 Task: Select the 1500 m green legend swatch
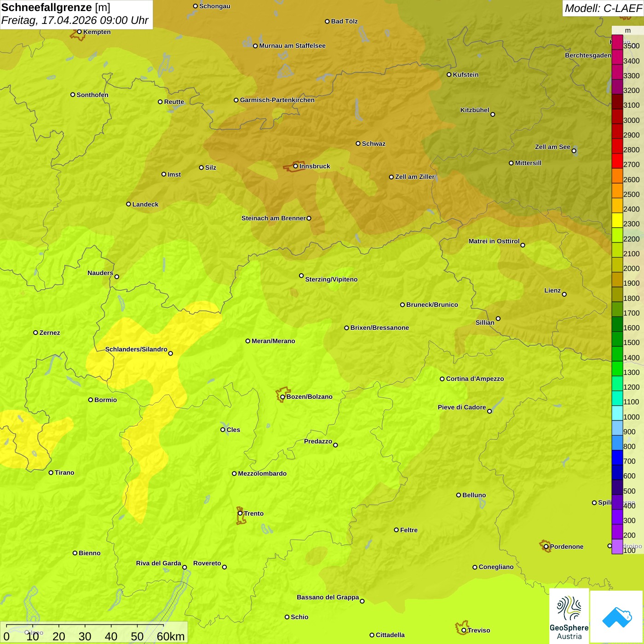point(617,339)
